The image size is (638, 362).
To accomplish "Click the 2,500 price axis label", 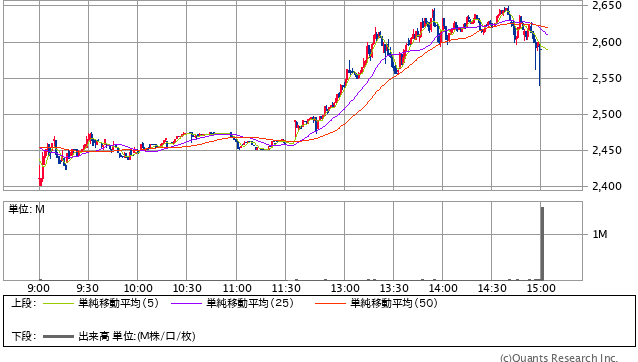I will pyautogui.click(x=607, y=114).
